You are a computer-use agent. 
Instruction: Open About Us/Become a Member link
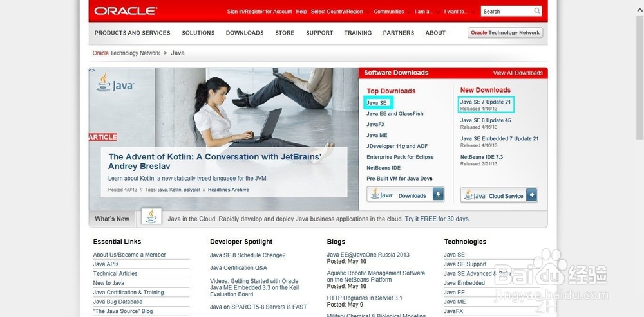[x=129, y=255]
